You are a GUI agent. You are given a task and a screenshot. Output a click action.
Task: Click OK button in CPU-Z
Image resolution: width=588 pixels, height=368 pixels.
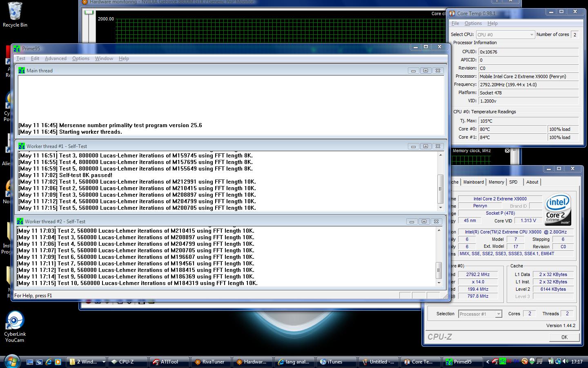point(564,337)
